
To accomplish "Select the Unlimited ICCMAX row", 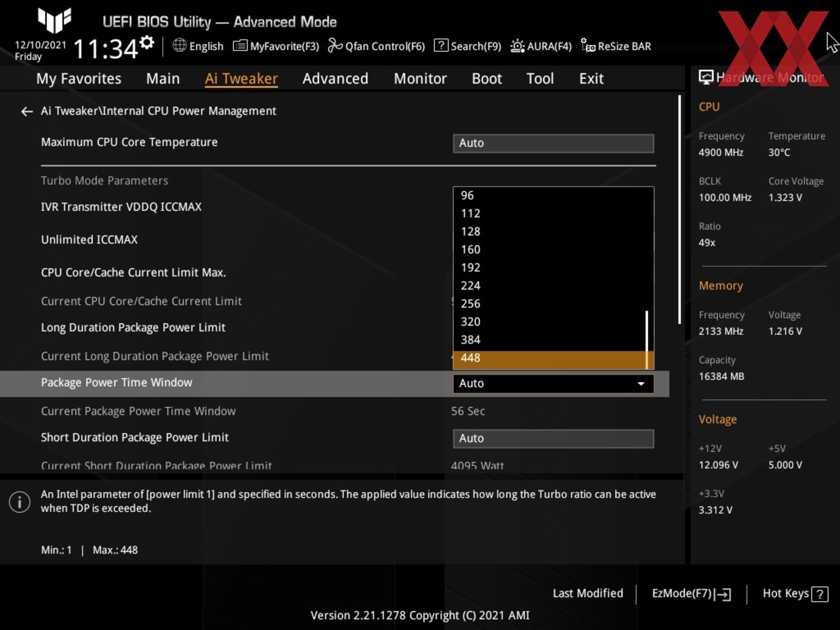I will pyautogui.click(x=89, y=240).
